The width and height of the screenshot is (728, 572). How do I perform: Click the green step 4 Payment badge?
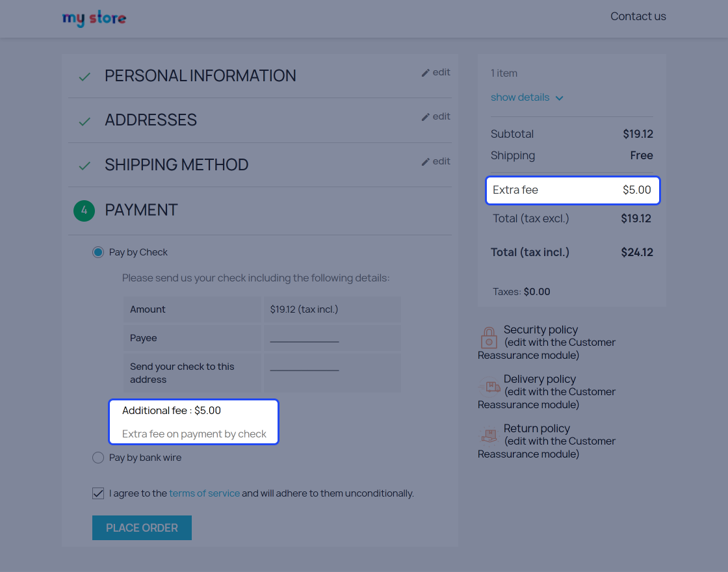click(84, 211)
